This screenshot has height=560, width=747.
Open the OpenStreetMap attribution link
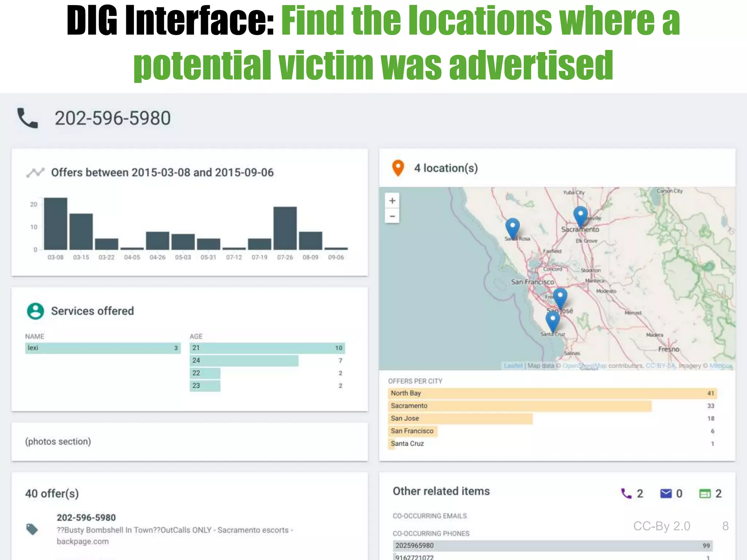584,366
